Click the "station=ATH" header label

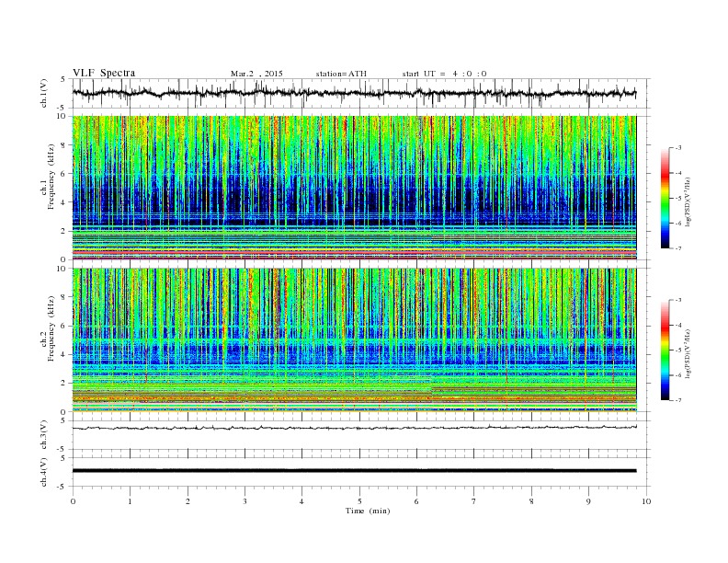click(341, 74)
